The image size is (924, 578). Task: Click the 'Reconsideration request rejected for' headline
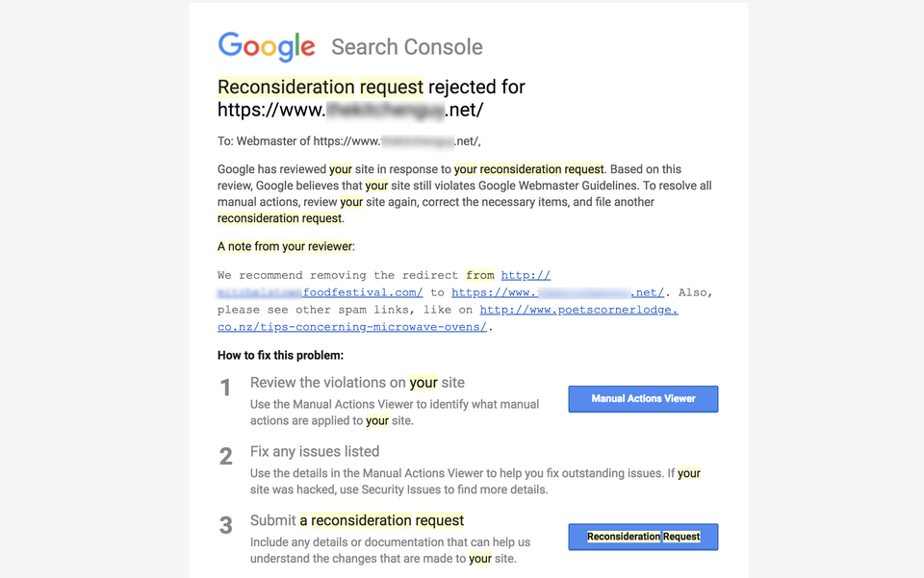click(372, 88)
